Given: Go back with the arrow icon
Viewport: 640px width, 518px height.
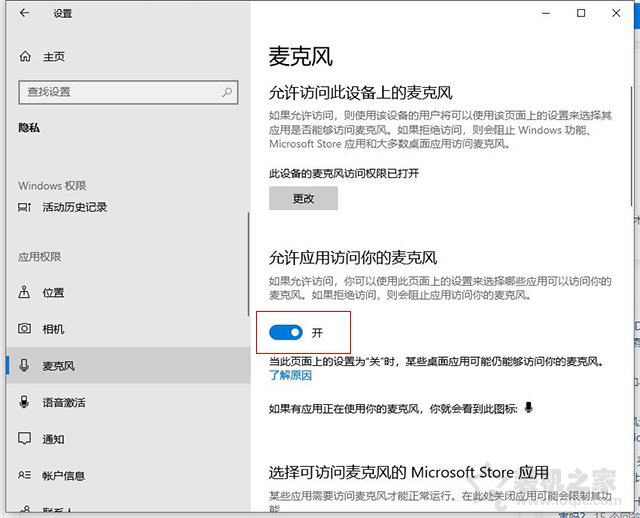Looking at the screenshot, I should 24,13.
